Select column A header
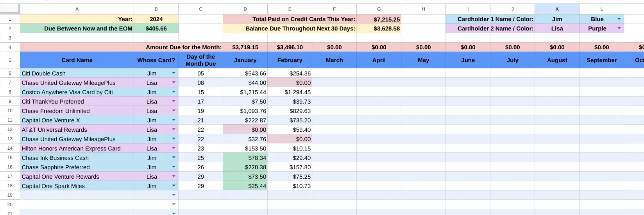Screen dimensions: 644x215 [x=77, y=9]
